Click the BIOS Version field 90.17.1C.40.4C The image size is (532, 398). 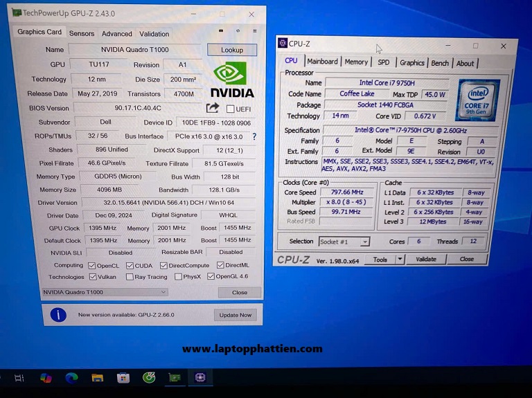(x=138, y=108)
